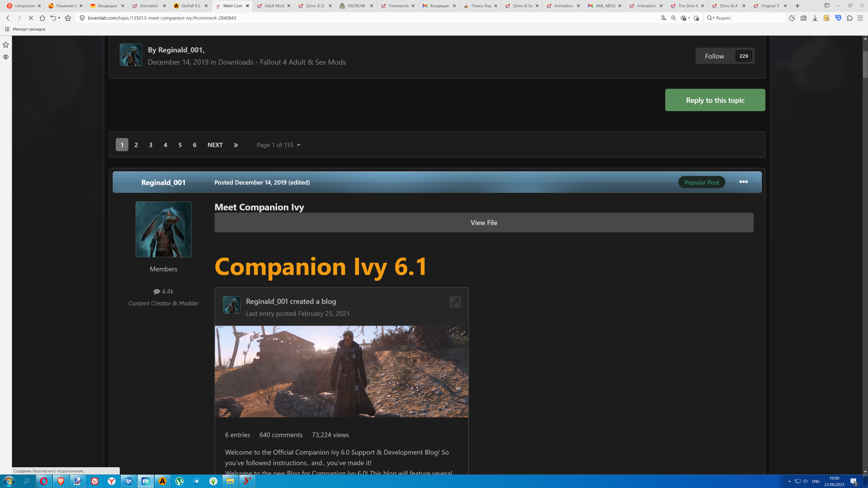
Task: Click the View File button
Action: [484, 223]
